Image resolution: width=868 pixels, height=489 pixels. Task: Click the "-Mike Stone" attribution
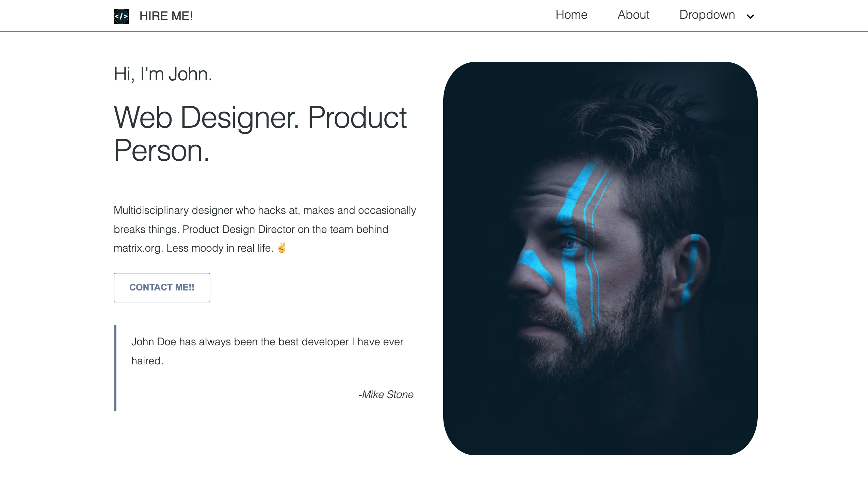[386, 394]
